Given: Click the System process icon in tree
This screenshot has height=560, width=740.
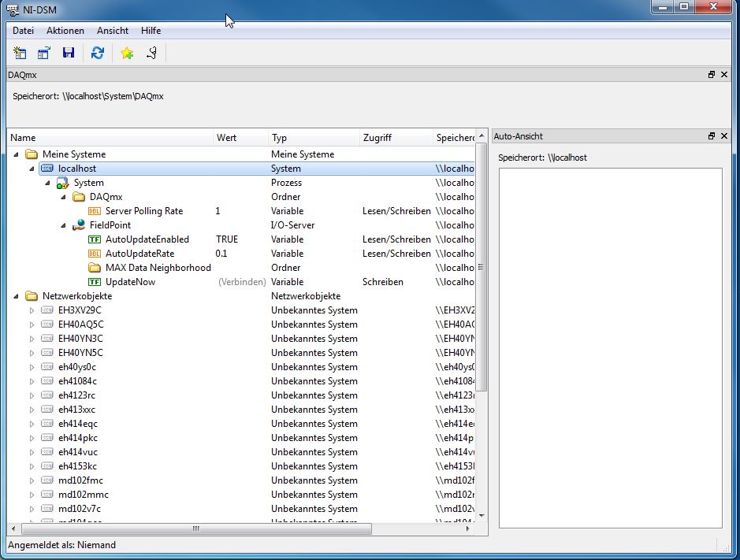Looking at the screenshot, I should 62,183.
